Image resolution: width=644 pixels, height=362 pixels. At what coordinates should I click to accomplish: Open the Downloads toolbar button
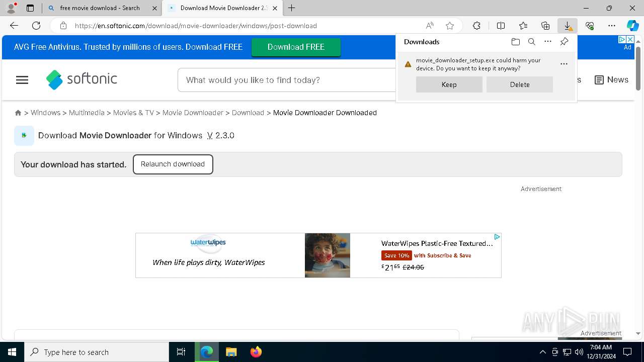pos(568,26)
